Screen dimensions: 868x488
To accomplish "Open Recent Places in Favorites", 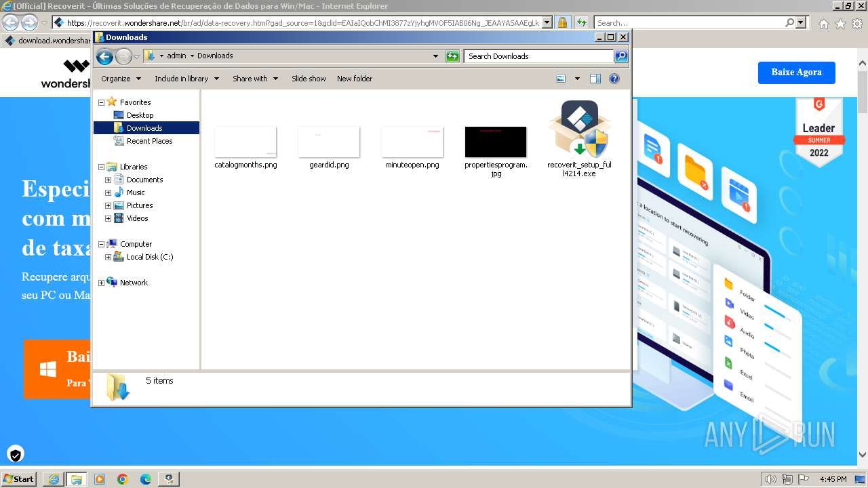I will pos(149,141).
